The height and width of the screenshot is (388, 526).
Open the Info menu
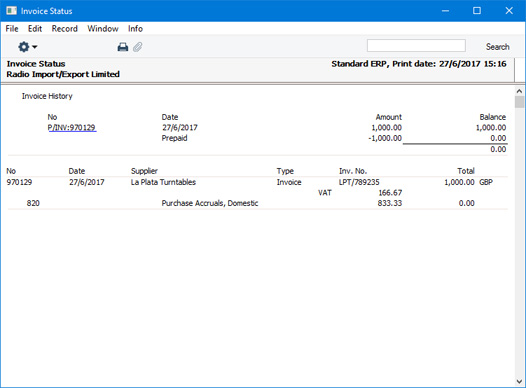(135, 29)
